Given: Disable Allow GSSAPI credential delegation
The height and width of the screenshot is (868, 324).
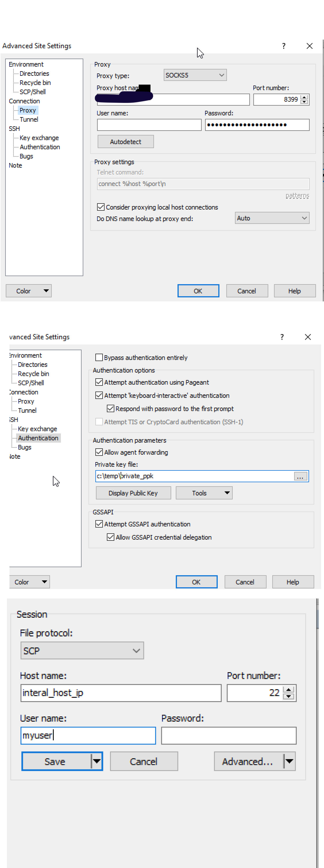Looking at the screenshot, I should point(111,537).
